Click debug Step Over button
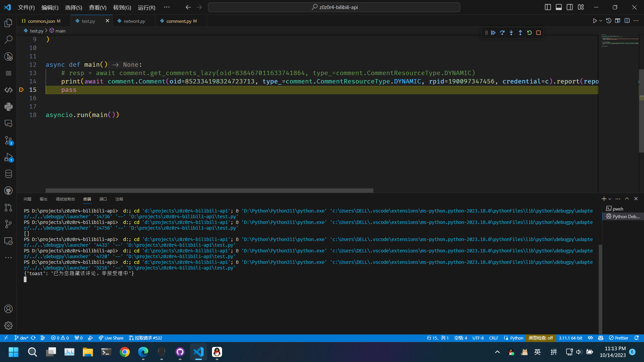Screen dimensions: 644x362 point(502,33)
